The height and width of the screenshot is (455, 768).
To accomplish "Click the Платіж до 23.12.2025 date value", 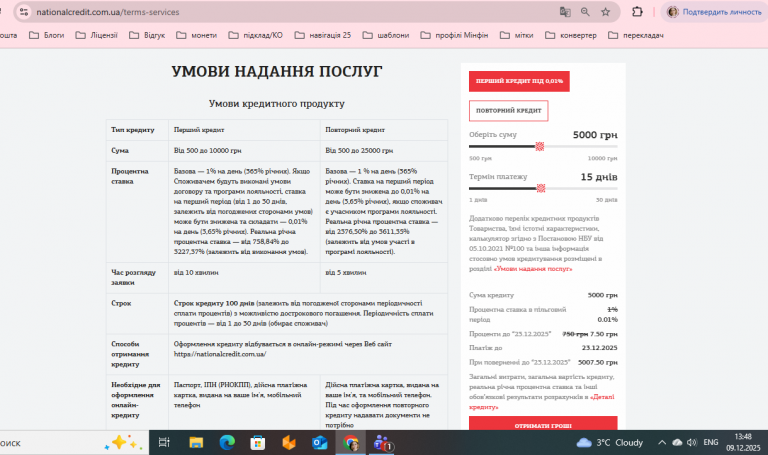I will pos(600,348).
